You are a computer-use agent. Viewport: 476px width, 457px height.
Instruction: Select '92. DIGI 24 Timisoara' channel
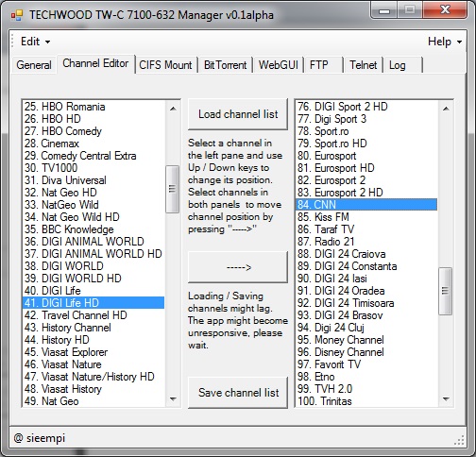(366, 303)
